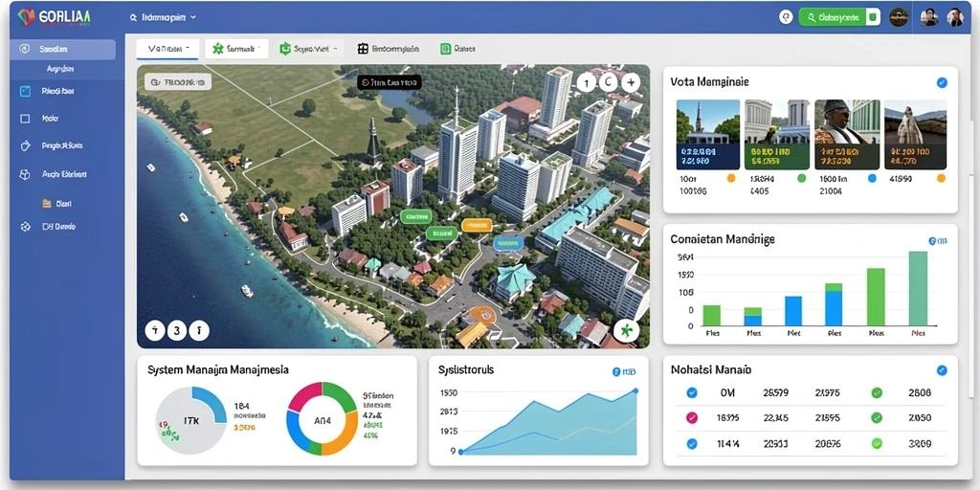Click the empty square outline sidebar icon
The height and width of the screenshot is (490, 980).
(x=25, y=118)
